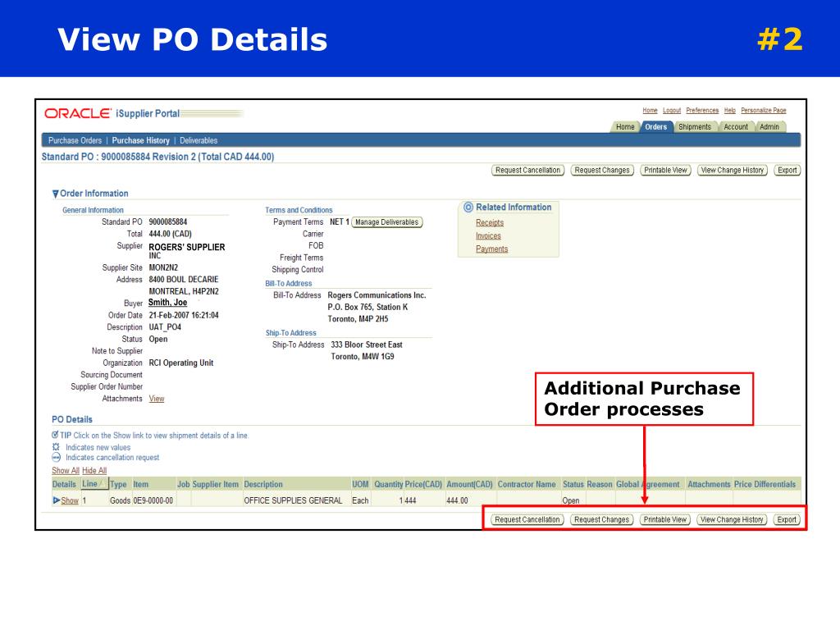
Task: Expand the Show triangle for line 1
Action: click(x=57, y=500)
